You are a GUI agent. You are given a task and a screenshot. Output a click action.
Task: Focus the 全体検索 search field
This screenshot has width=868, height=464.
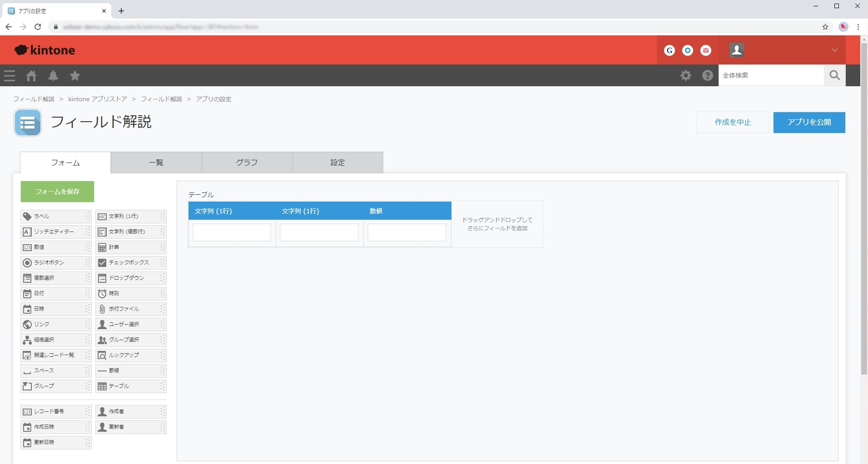771,75
